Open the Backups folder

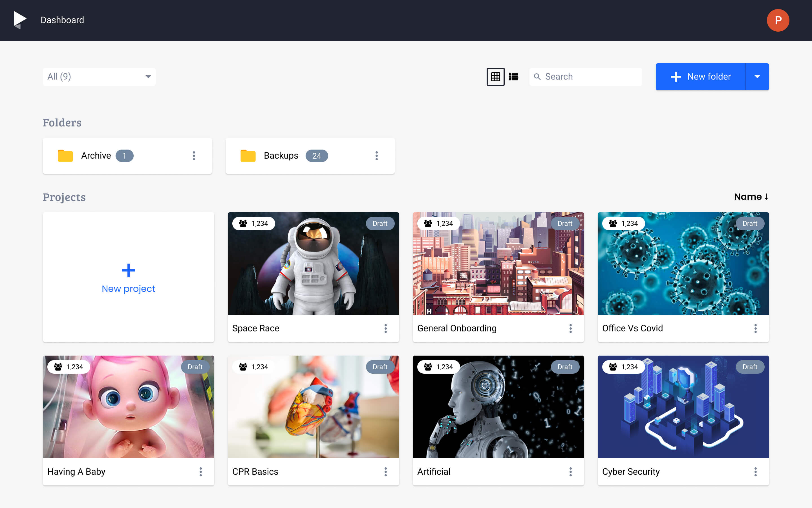point(310,156)
